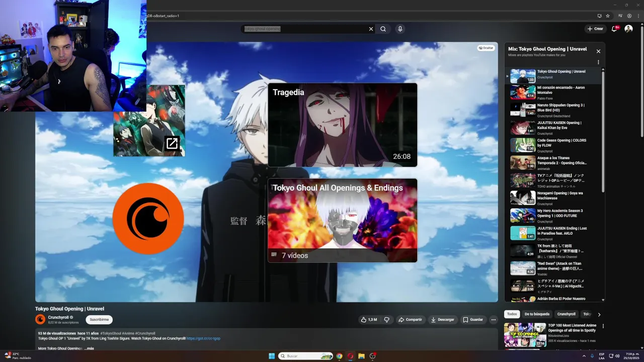Play Red Swan Attack on Titan theme
Image resolution: width=644 pixels, height=362 pixels.
(x=553, y=268)
